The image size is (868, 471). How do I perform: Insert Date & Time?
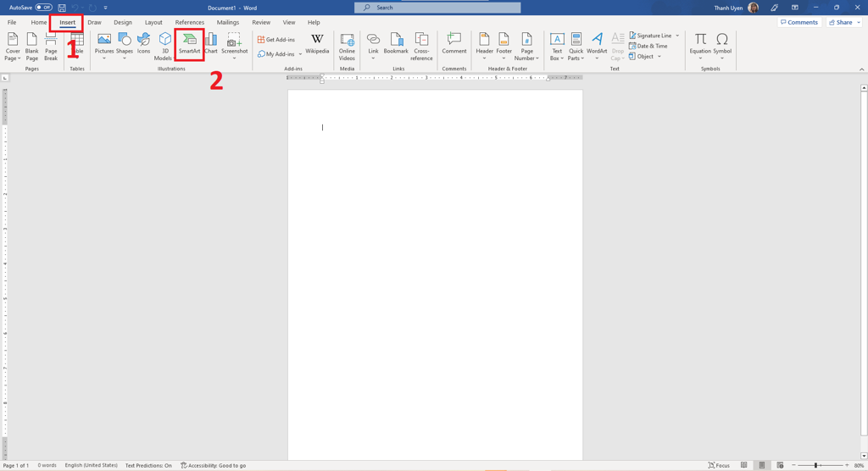[648, 46]
